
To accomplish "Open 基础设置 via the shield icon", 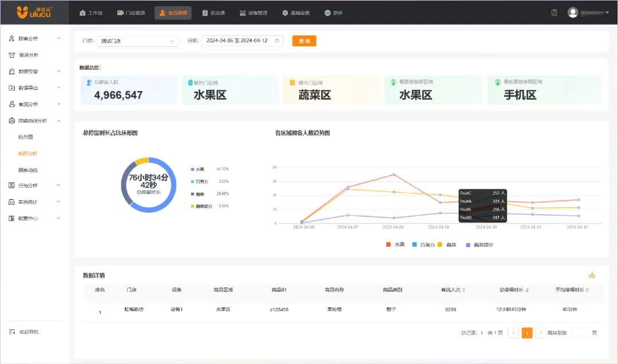I will pyautogui.click(x=285, y=13).
